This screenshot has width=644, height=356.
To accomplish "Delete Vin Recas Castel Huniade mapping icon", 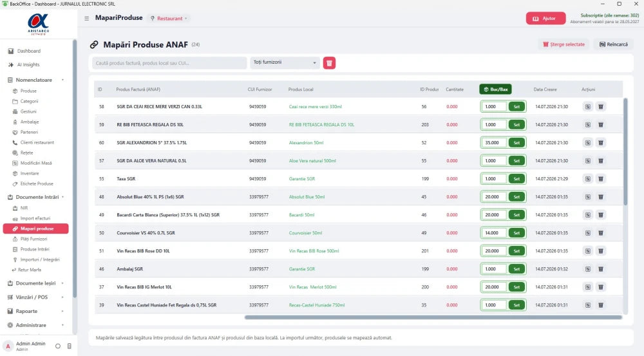I will click(x=600, y=306).
